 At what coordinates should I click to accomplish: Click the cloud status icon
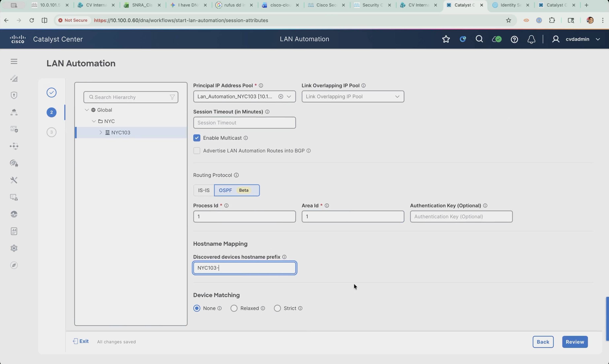pyautogui.click(x=497, y=39)
